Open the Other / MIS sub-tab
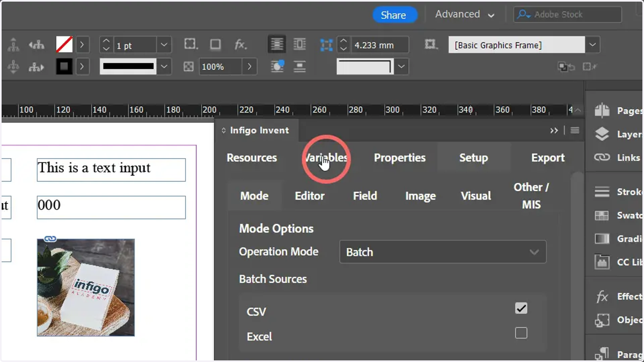Screen dimensions: 644x362 pos(531,196)
